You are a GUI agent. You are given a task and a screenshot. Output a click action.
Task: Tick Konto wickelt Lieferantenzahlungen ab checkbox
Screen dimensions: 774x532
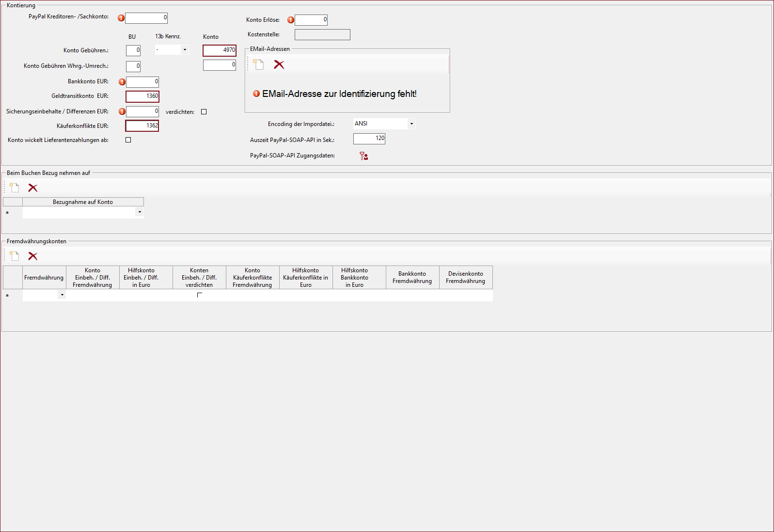click(x=128, y=140)
